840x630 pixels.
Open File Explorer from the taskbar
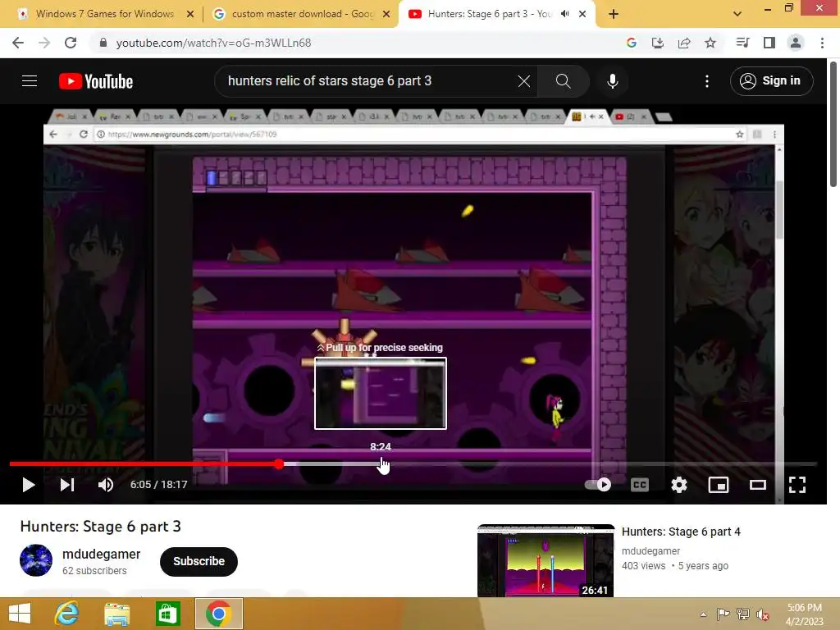117,614
